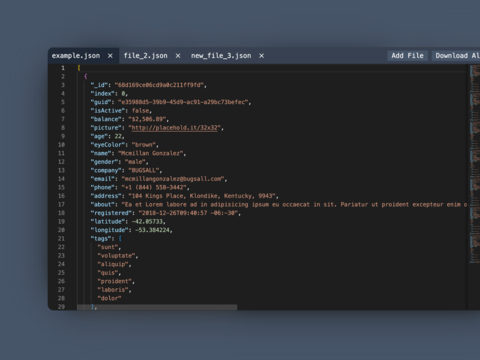
Task: Click the "registered" date value
Action: 188,213
